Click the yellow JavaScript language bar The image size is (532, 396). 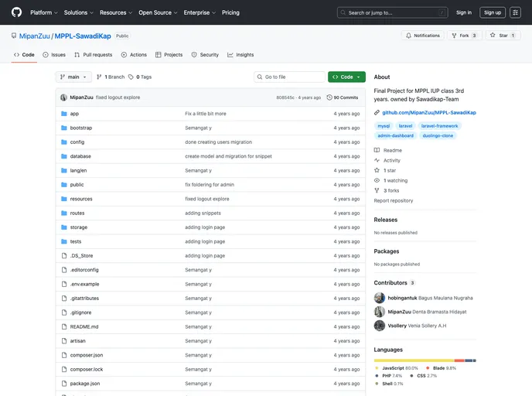coord(414,360)
